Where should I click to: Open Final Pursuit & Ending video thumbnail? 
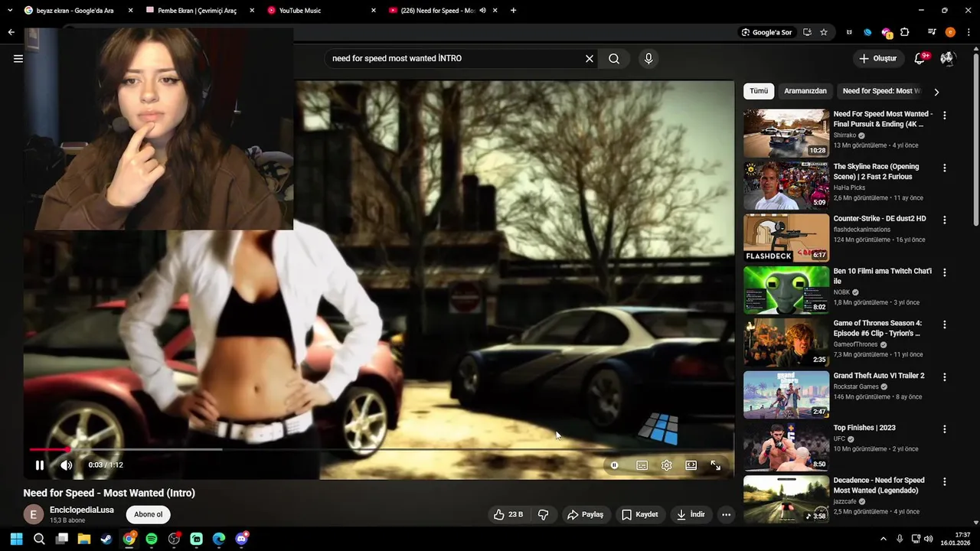coord(786,133)
